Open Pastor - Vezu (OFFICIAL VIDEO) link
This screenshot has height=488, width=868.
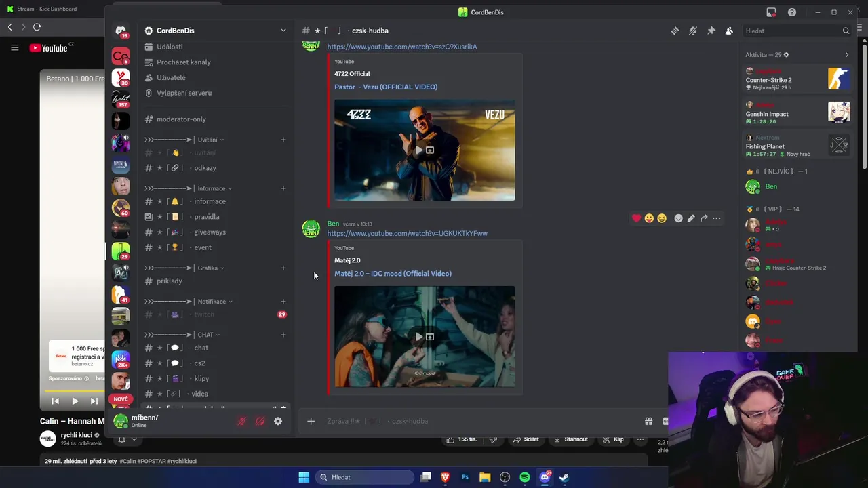386,87
